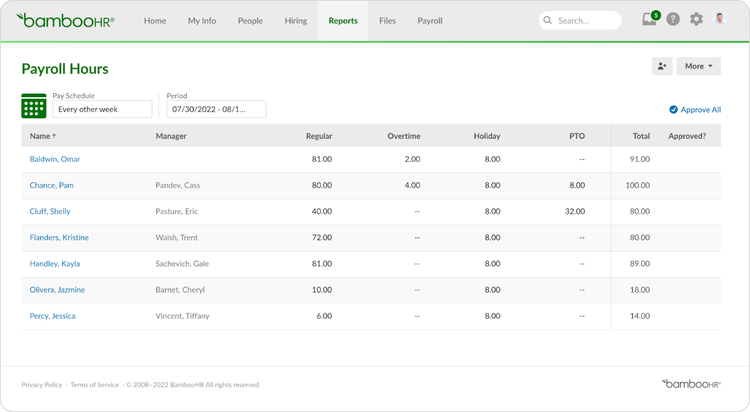Open the Period date range selector

[x=216, y=109]
